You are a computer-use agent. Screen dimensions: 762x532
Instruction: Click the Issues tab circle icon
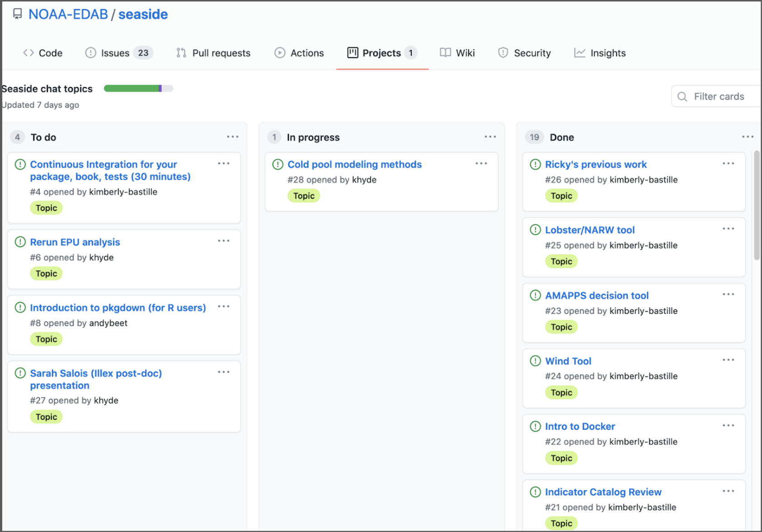pos(90,53)
